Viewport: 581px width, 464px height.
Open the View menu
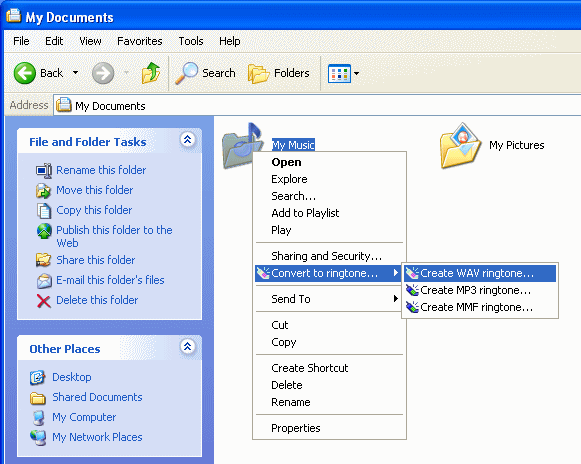(x=90, y=41)
